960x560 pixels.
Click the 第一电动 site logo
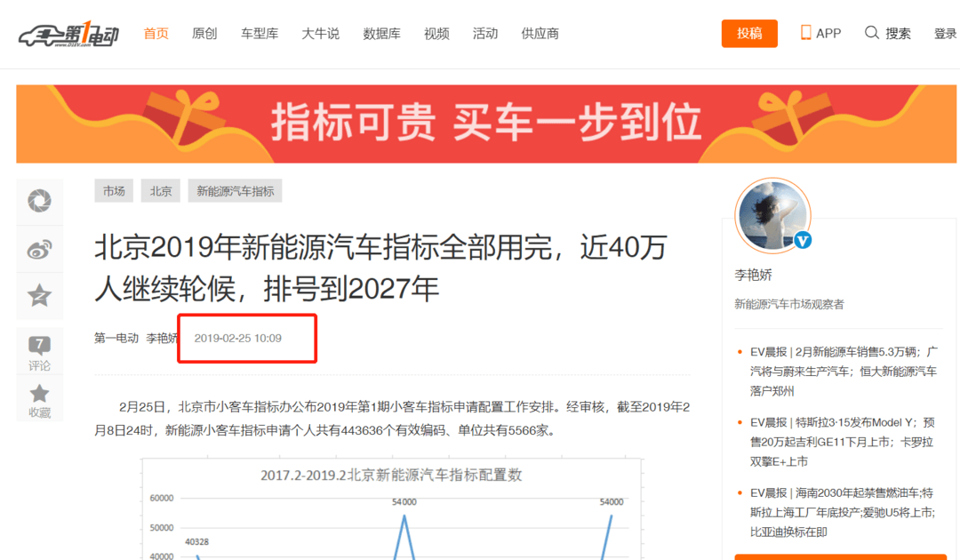point(68,35)
